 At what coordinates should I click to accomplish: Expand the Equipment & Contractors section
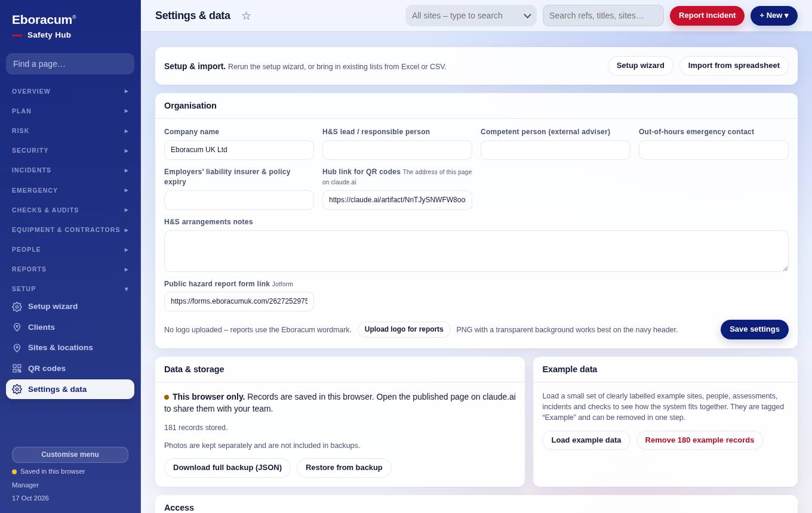coord(70,230)
